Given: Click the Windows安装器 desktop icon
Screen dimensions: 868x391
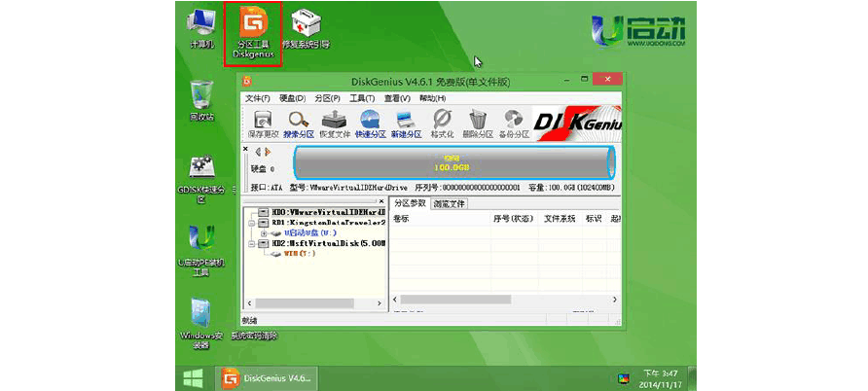Looking at the screenshot, I should (201, 325).
